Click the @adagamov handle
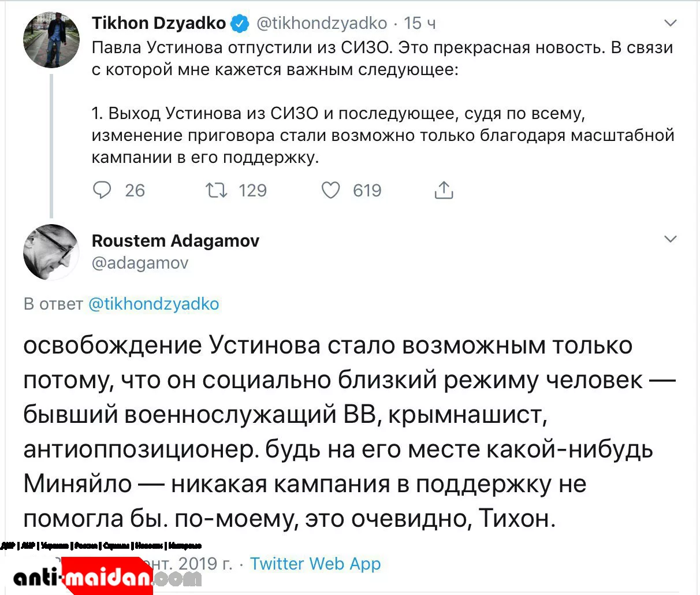This screenshot has width=700, height=595. (x=140, y=263)
